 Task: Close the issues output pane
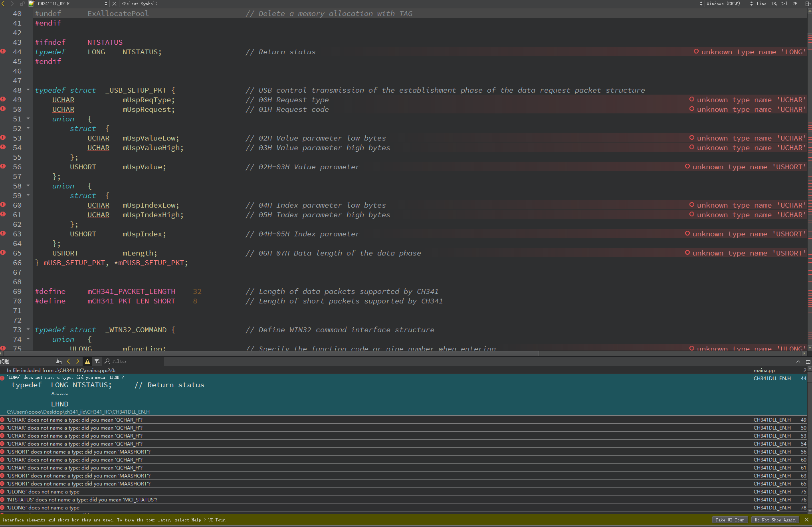[x=808, y=361]
